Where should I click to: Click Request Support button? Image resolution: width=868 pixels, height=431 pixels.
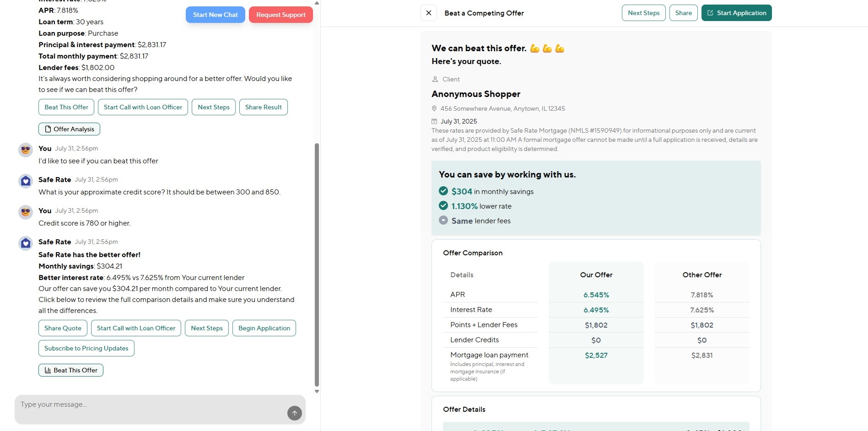click(281, 15)
